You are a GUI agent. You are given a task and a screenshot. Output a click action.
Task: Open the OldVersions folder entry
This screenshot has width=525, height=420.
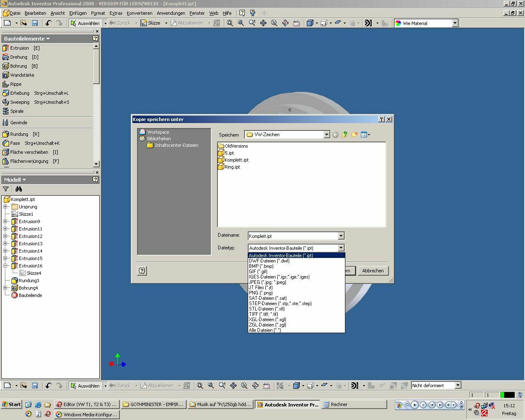[x=233, y=146]
